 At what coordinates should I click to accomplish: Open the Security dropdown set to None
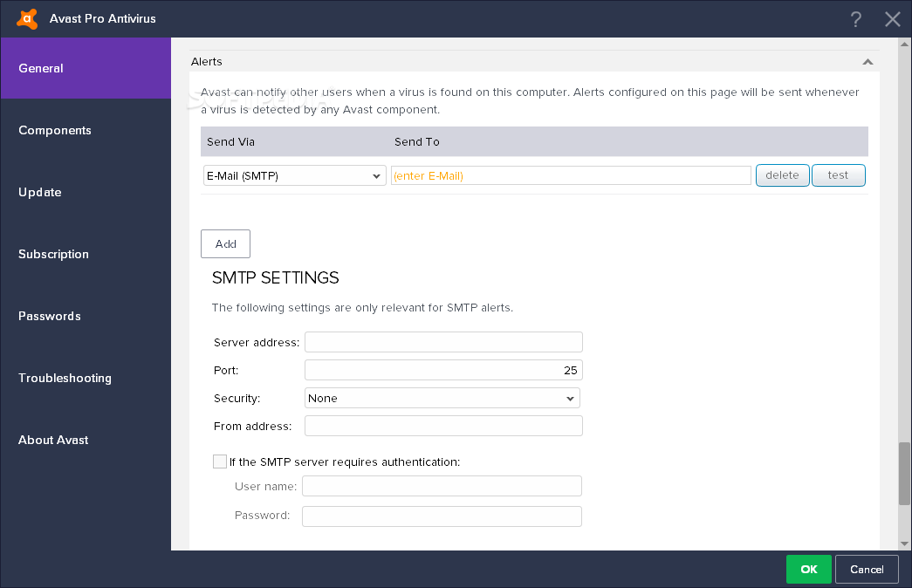pyautogui.click(x=442, y=399)
